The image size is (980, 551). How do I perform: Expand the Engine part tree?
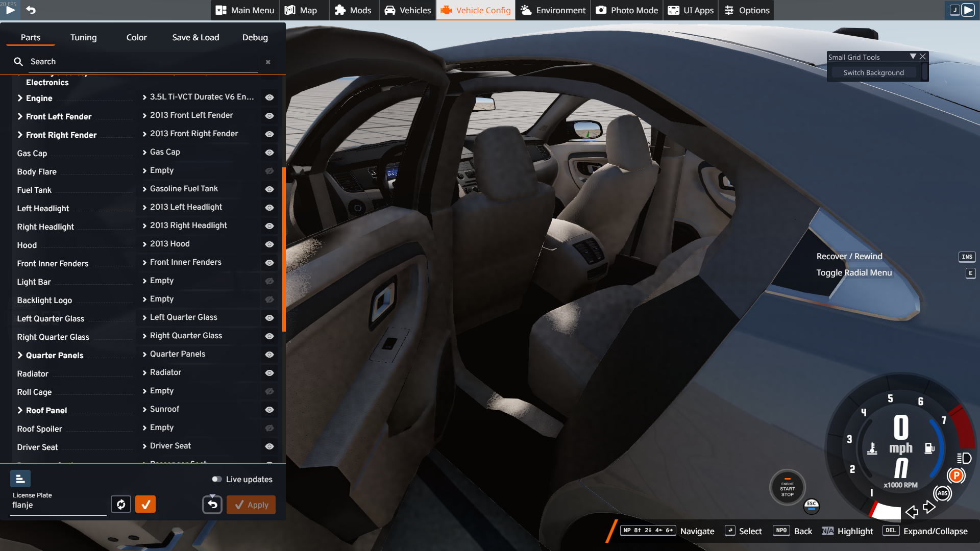[20, 98]
